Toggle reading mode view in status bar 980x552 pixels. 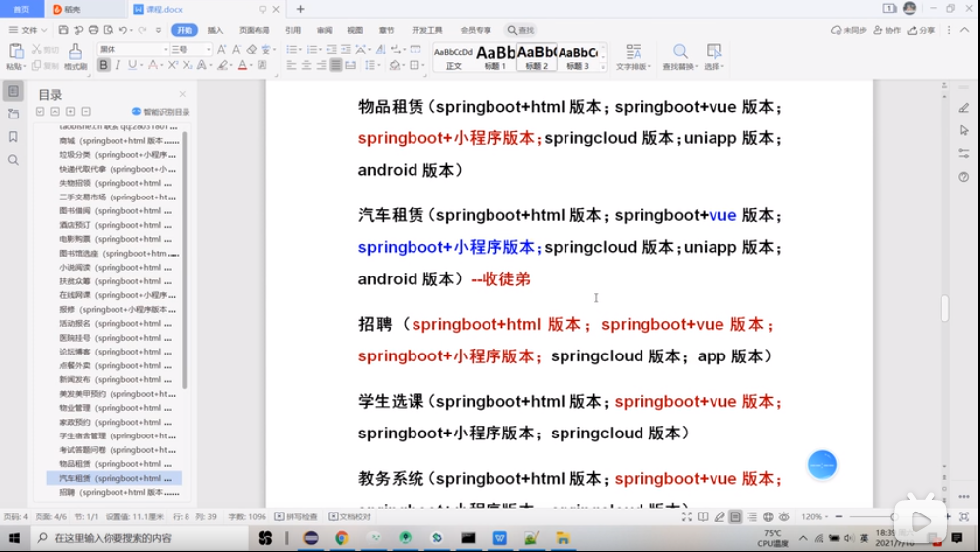click(703, 516)
